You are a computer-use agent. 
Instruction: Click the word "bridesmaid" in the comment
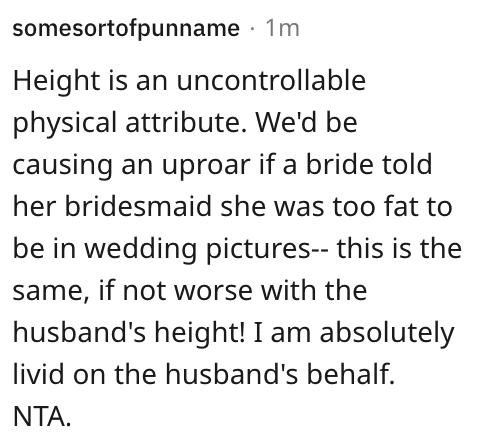pos(138,206)
